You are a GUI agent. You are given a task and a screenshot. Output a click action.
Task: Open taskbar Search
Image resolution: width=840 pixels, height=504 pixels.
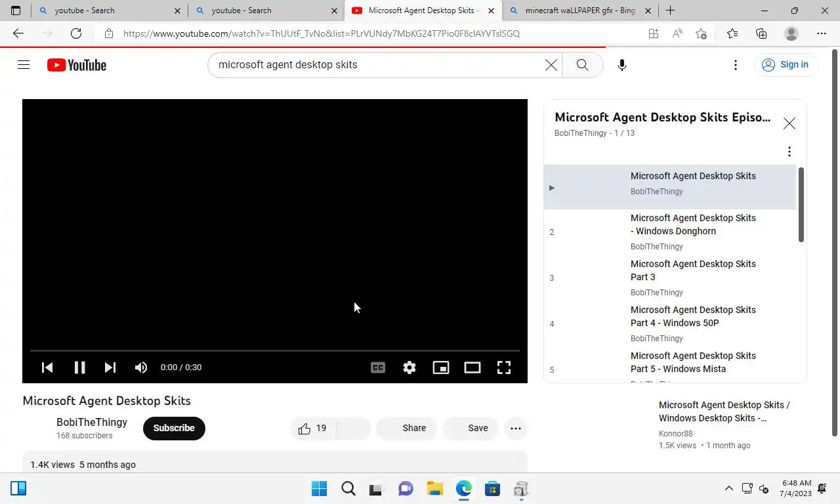pos(348,489)
